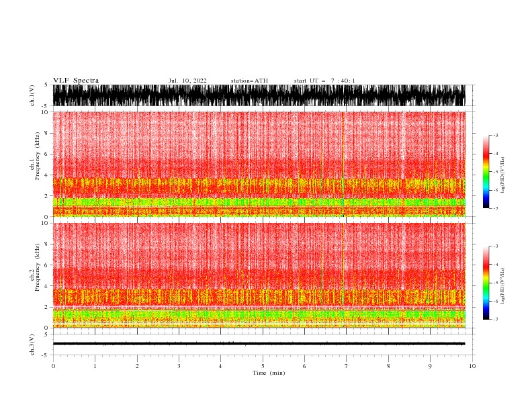
Task: Click the "-7" tick on ch.2 color bar
Action: tap(496, 320)
